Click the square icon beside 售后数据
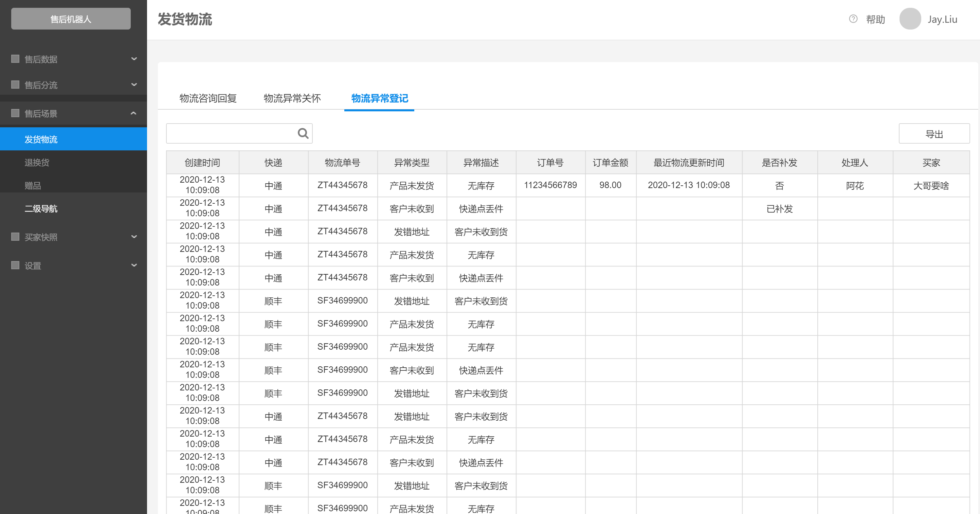The height and width of the screenshot is (514, 980). point(15,59)
